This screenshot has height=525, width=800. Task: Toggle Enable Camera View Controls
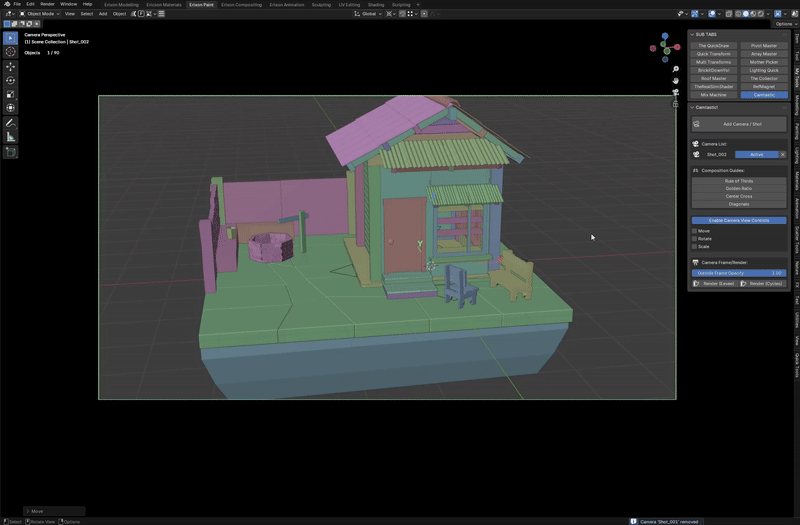[x=739, y=220]
